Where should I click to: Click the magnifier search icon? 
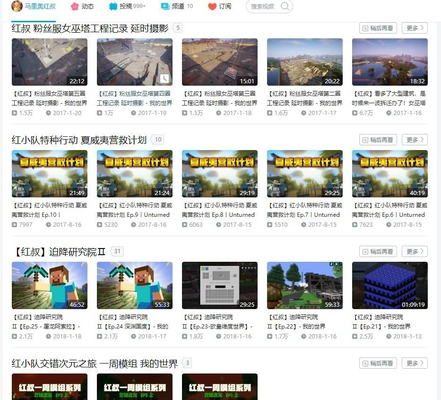coord(285,6)
